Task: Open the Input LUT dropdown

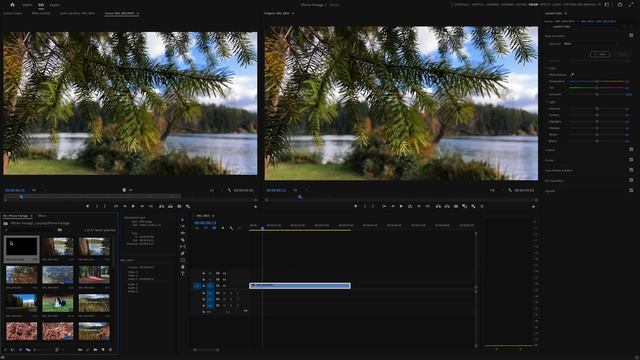Action: pos(591,44)
